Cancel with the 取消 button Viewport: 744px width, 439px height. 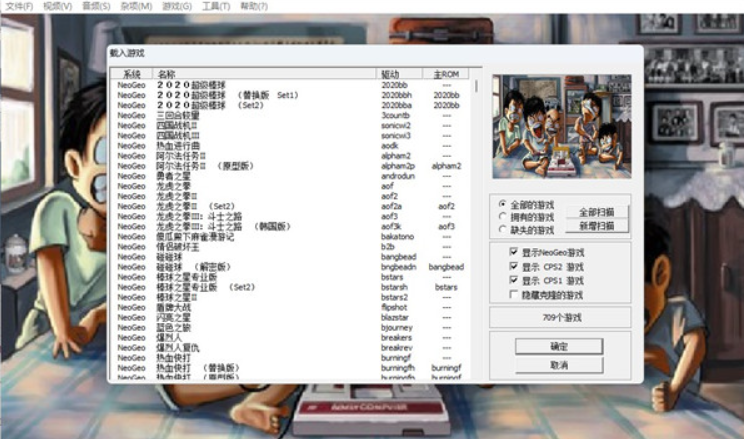[x=559, y=365]
